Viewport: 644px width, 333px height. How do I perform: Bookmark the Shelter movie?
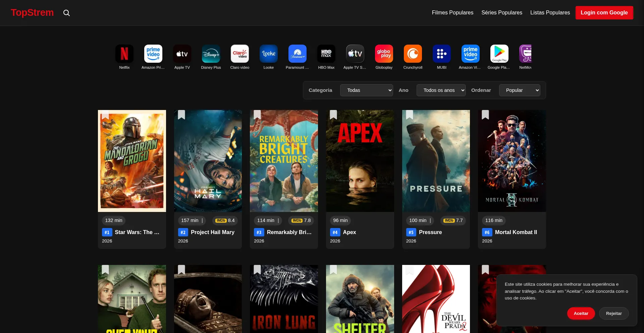click(x=333, y=270)
